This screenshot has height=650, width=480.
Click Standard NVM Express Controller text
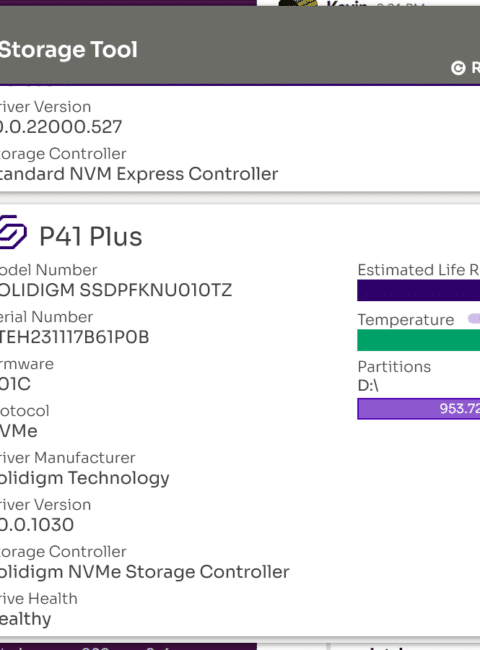(x=139, y=174)
